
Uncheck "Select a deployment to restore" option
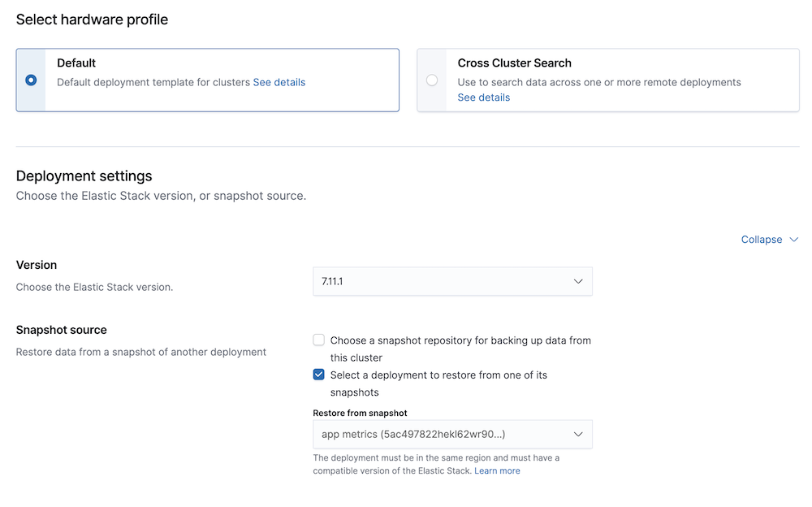tap(318, 375)
